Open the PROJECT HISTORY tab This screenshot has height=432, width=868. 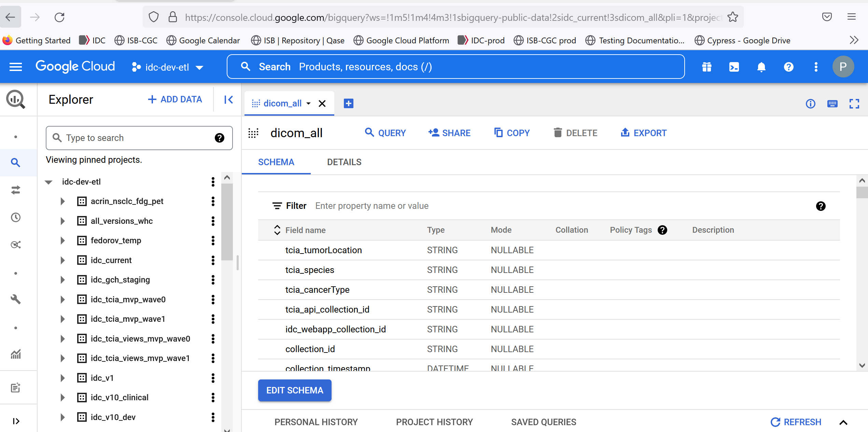point(434,422)
